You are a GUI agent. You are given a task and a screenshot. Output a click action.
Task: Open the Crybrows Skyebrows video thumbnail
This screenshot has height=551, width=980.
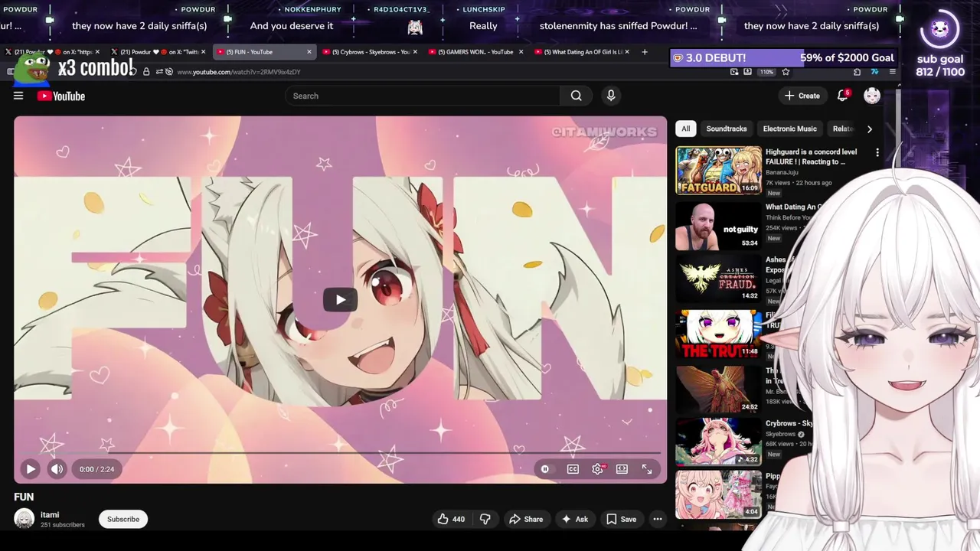pyautogui.click(x=718, y=442)
